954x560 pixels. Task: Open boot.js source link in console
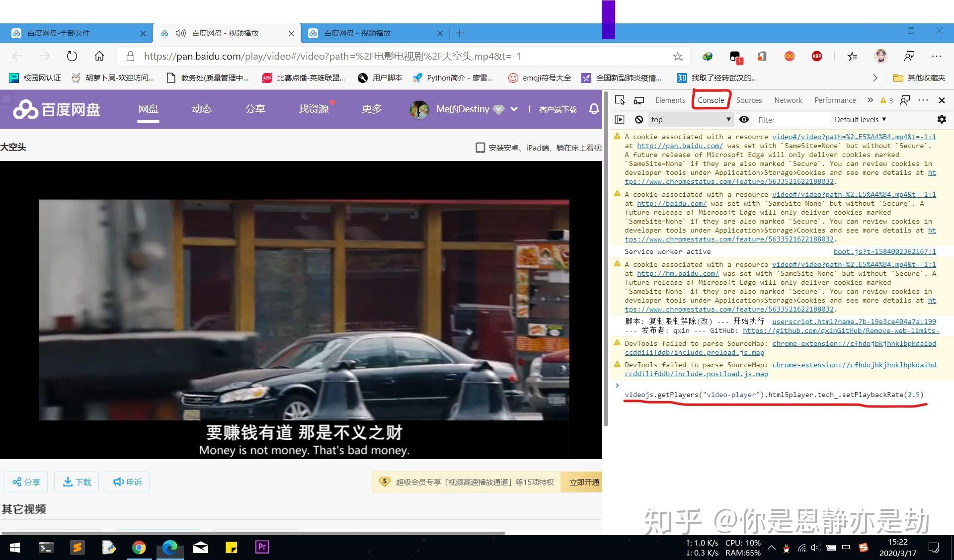pyautogui.click(x=884, y=252)
